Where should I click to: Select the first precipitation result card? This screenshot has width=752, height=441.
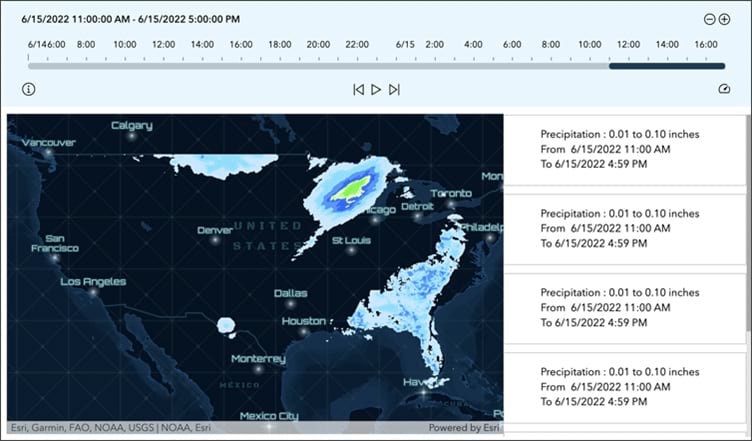624,150
